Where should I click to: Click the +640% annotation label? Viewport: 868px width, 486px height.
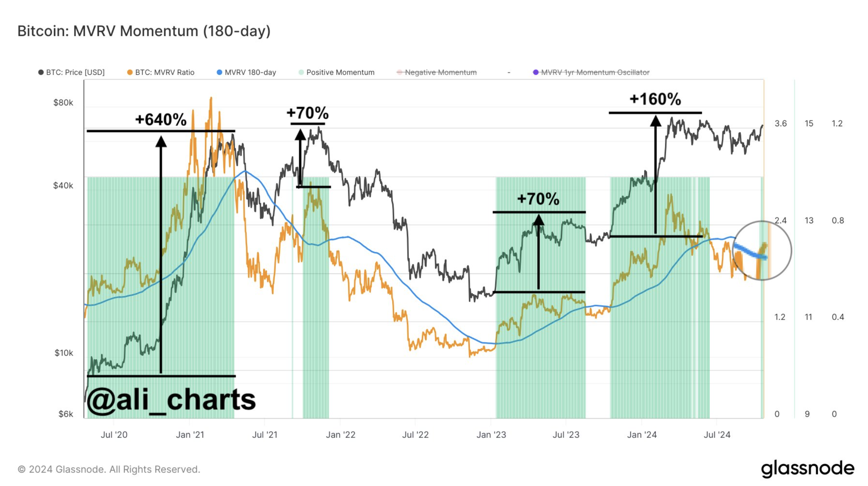click(x=161, y=119)
